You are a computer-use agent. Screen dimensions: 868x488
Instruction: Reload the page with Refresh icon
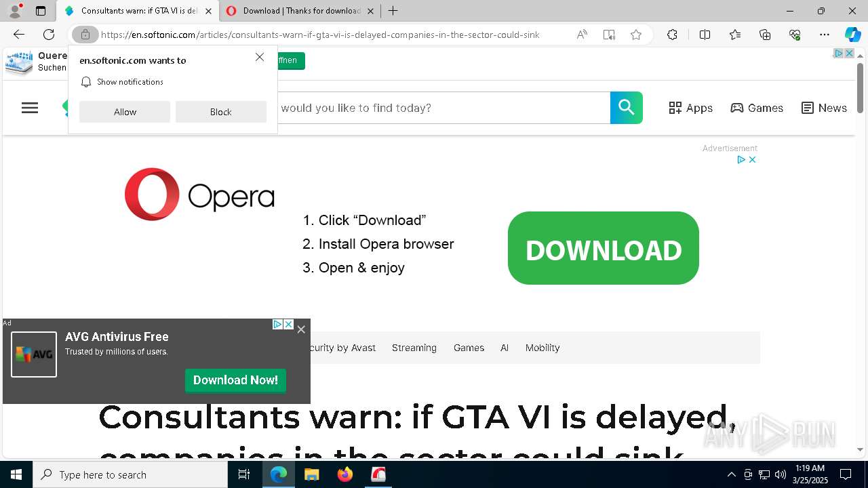click(49, 35)
